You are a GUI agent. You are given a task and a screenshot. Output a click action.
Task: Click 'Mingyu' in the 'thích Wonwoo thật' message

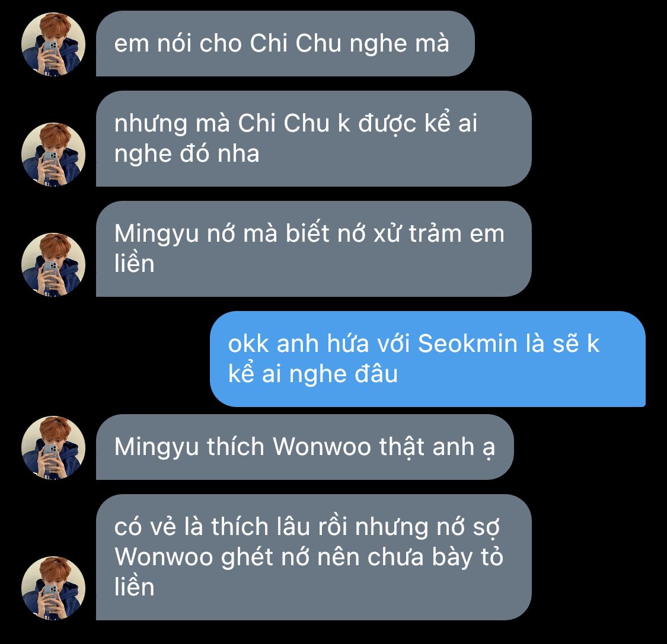[157, 448]
